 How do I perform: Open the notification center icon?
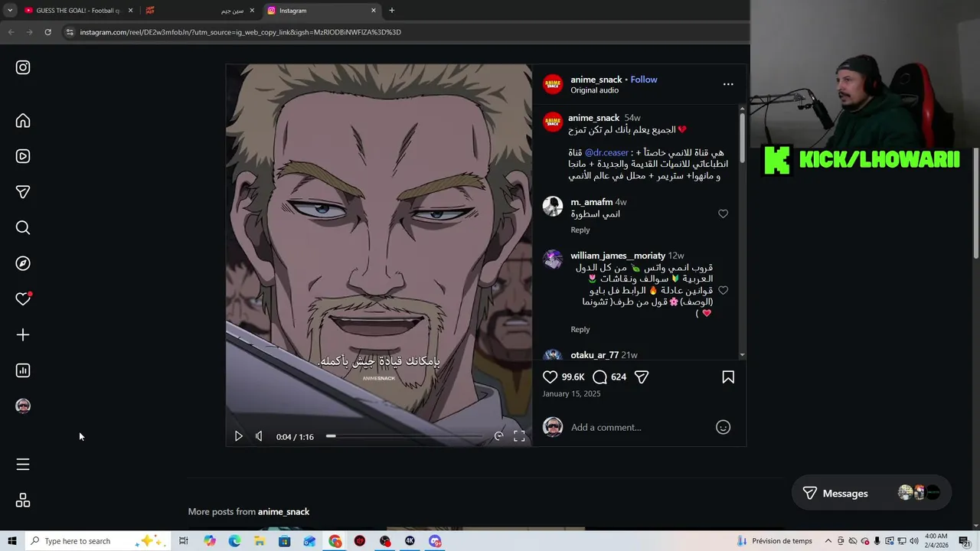pyautogui.click(x=964, y=541)
